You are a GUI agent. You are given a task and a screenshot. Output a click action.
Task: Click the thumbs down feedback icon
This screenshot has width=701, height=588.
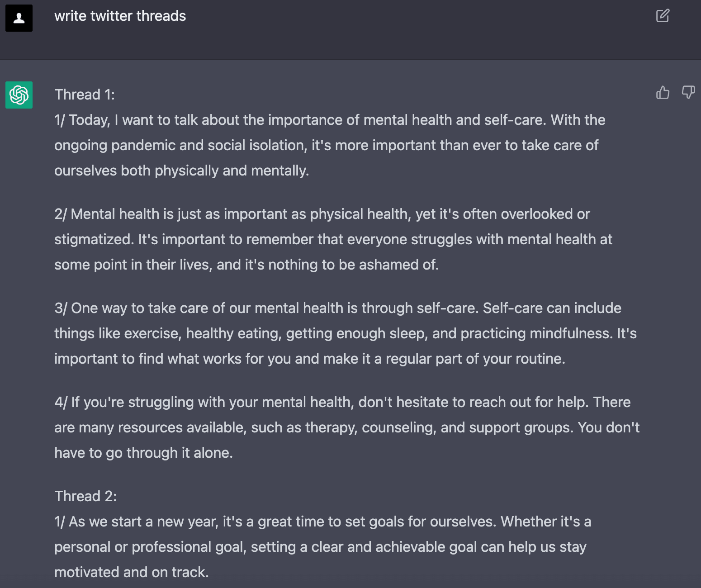pos(688,92)
